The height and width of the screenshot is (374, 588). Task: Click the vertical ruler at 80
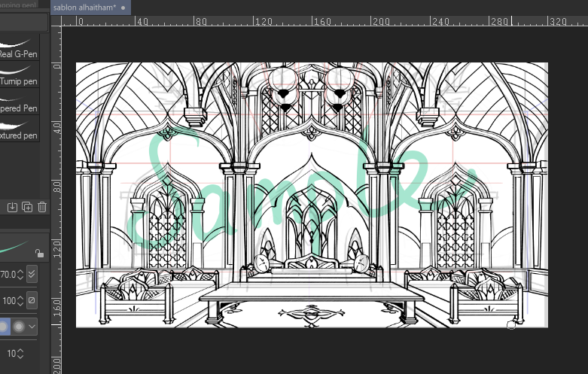tap(56, 187)
